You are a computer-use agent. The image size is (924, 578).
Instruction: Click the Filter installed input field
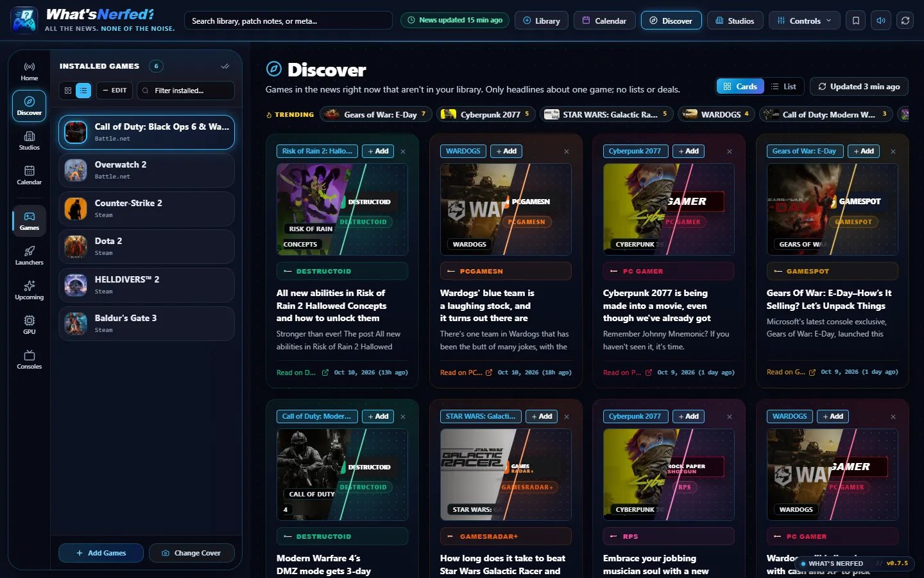click(x=185, y=91)
